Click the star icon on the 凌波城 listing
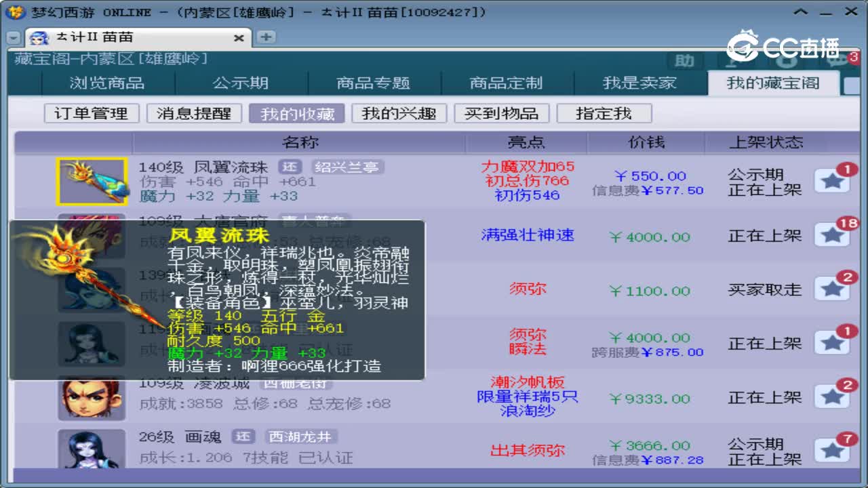868x488 pixels. point(833,396)
